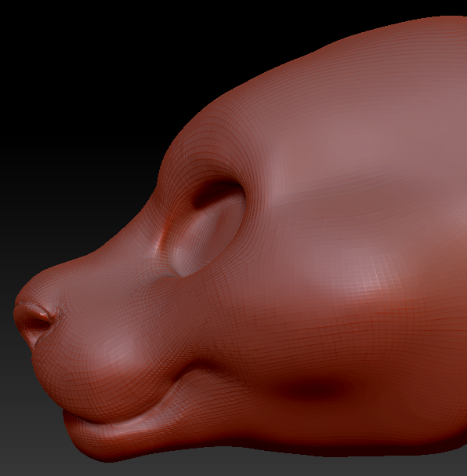Screen dimensions: 467x476
Task: Click the dark cheek dimple behind the mouth
Action: click(314, 388)
